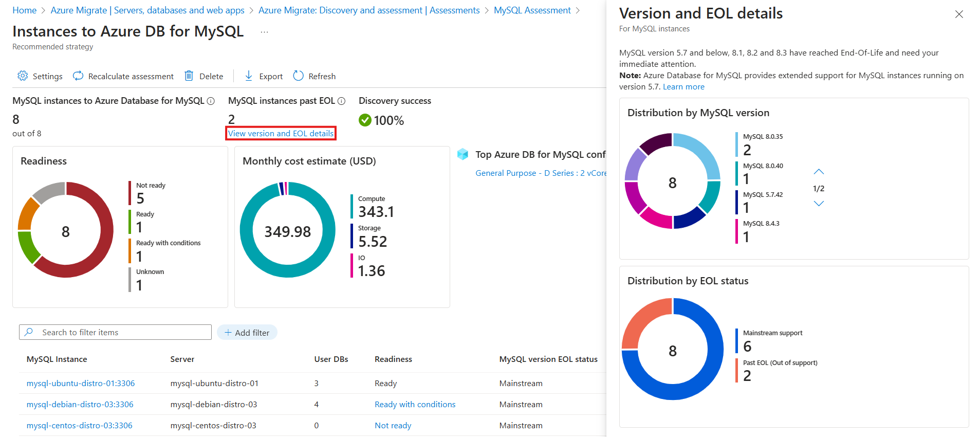Click info icon beside MySQL instances past EOL
980x437 pixels.
[342, 101]
